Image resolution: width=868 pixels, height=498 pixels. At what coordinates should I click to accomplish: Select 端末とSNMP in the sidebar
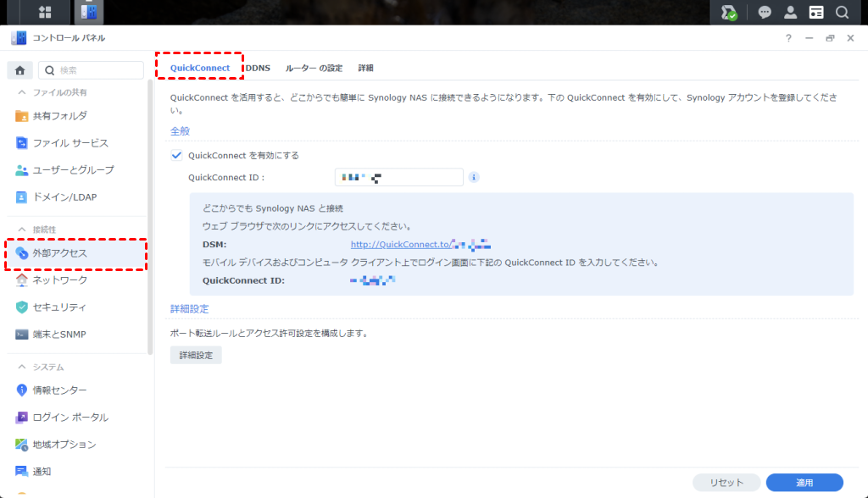tap(77, 335)
